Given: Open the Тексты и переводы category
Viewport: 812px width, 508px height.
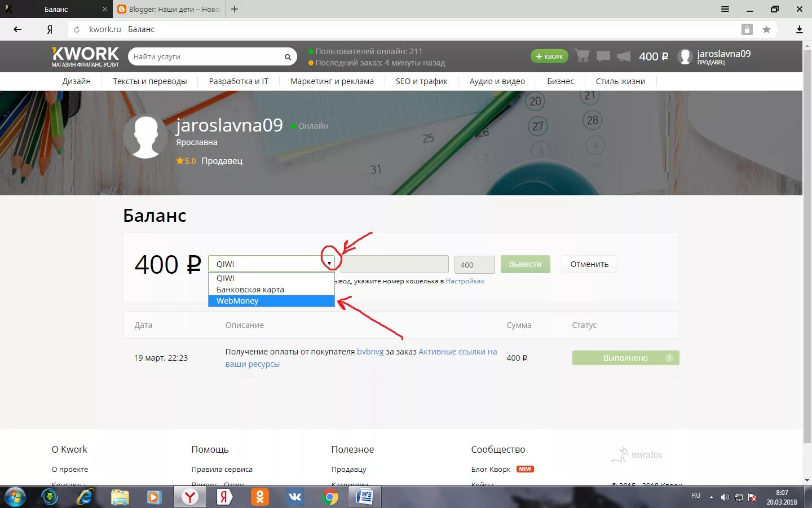Looking at the screenshot, I should pyautogui.click(x=150, y=81).
